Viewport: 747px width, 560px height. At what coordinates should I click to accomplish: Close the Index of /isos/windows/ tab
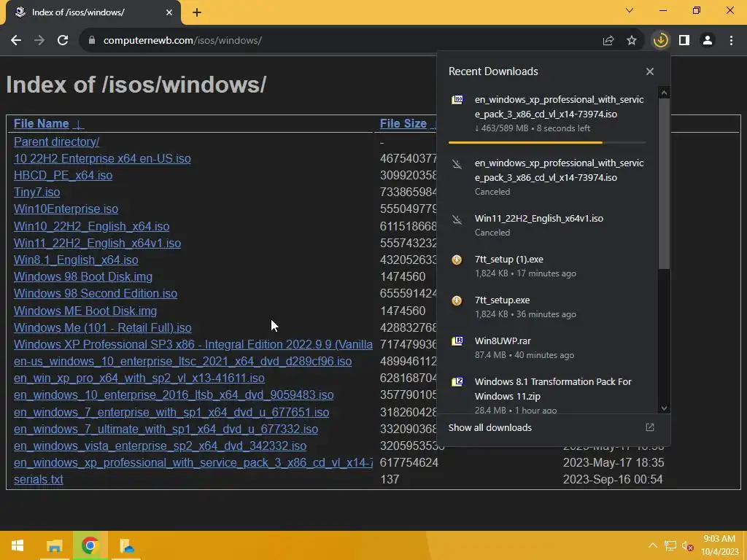coord(169,12)
